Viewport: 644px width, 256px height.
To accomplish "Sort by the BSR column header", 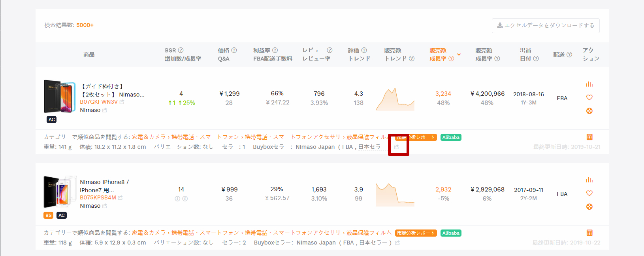I will (x=170, y=50).
